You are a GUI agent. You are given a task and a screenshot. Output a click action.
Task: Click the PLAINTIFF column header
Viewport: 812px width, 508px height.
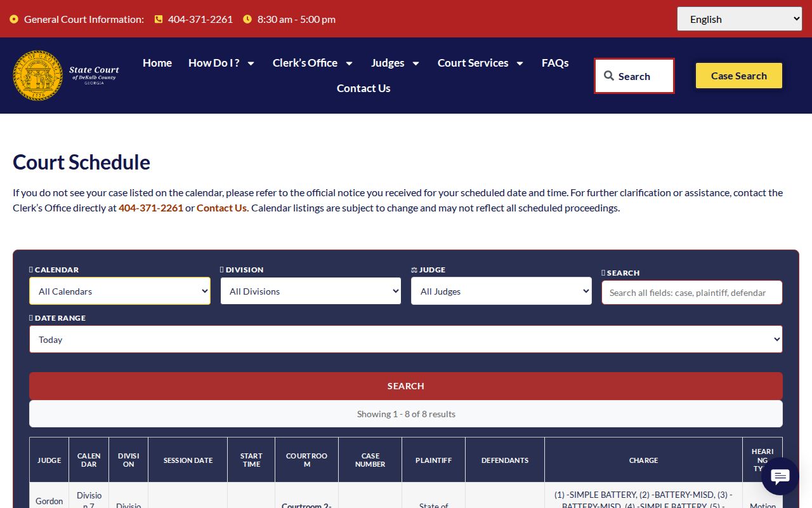coord(434,460)
